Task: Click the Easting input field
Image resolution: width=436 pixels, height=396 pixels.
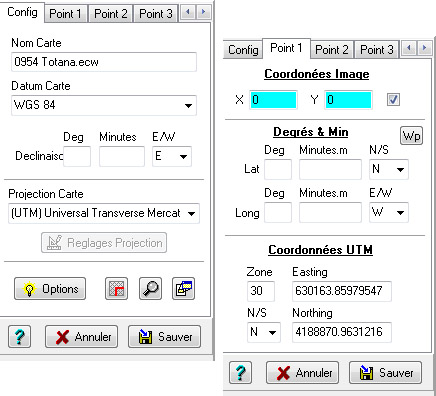Action: 342,291
